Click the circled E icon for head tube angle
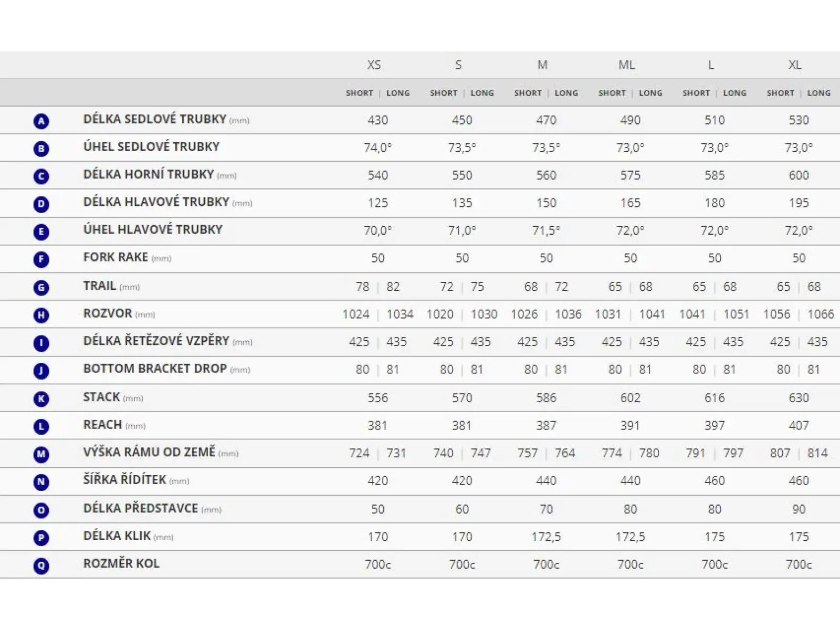Screen dimensions: 840x630 click(41, 232)
